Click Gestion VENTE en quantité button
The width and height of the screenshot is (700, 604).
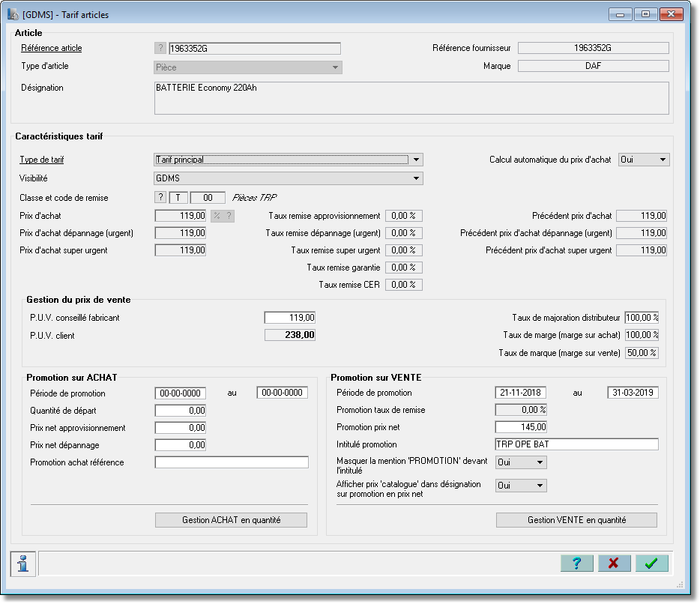(577, 520)
